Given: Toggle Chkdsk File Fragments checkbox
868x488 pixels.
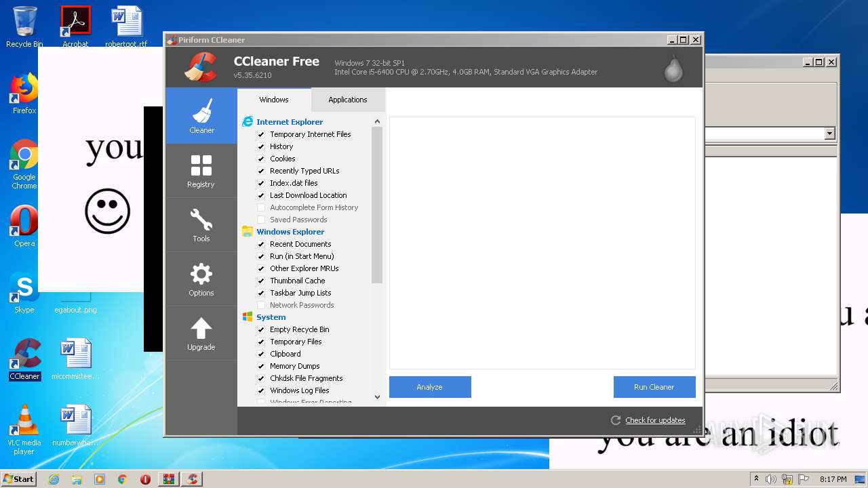Looking at the screenshot, I should (261, 378).
